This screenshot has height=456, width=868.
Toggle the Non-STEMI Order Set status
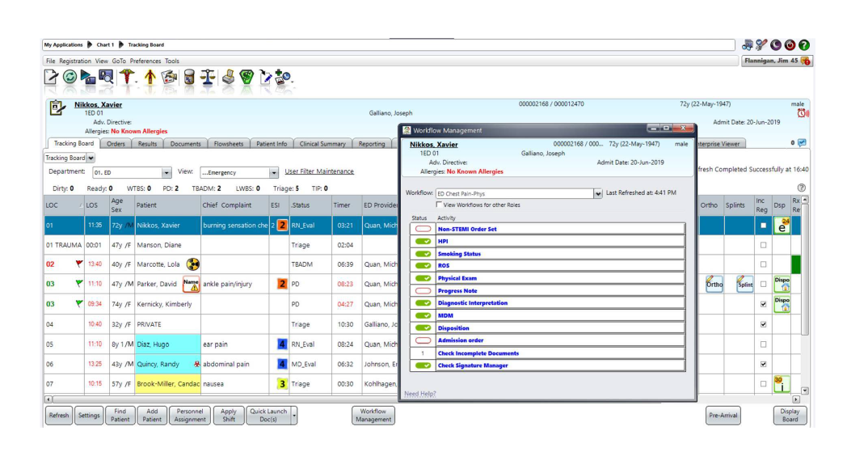(423, 229)
